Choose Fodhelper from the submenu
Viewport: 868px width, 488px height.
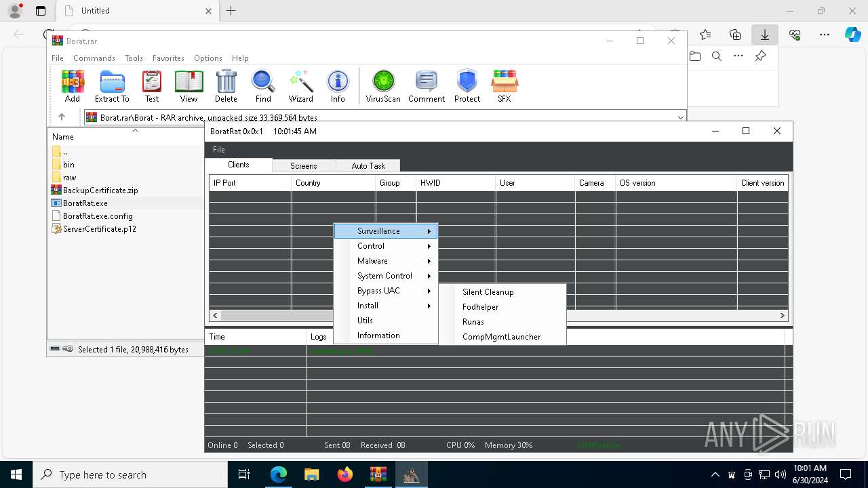pos(502,307)
